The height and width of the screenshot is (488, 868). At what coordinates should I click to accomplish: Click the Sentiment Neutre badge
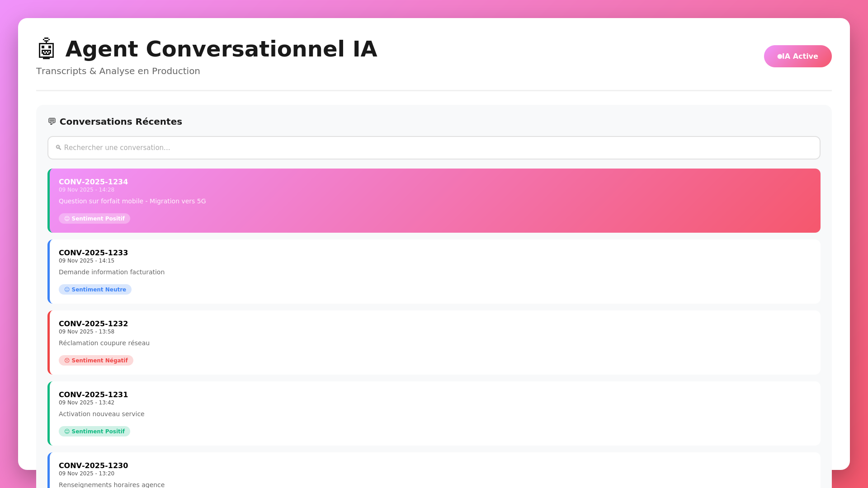tap(95, 290)
